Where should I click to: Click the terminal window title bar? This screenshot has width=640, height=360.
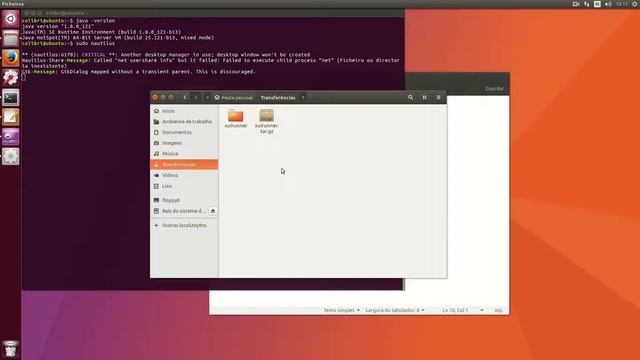[x=213, y=13]
